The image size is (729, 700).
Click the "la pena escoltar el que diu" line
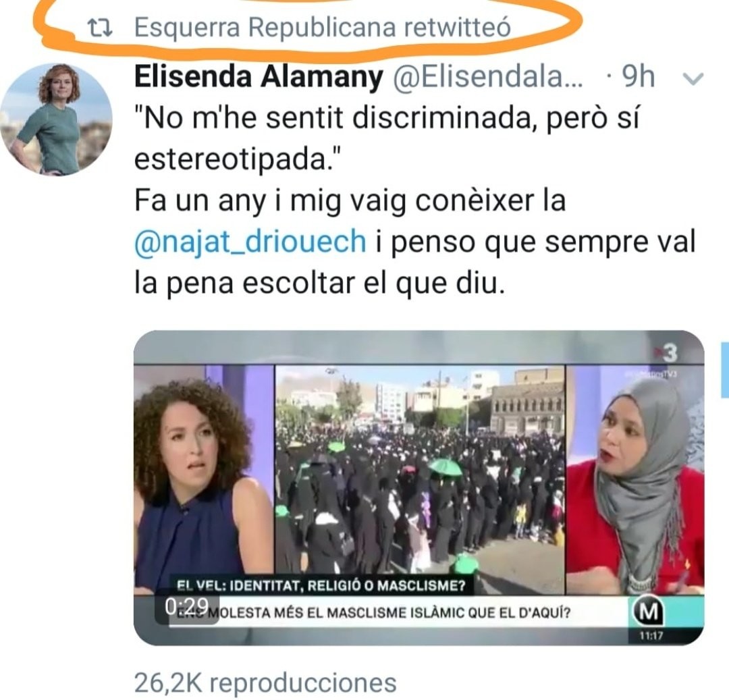coord(319,283)
